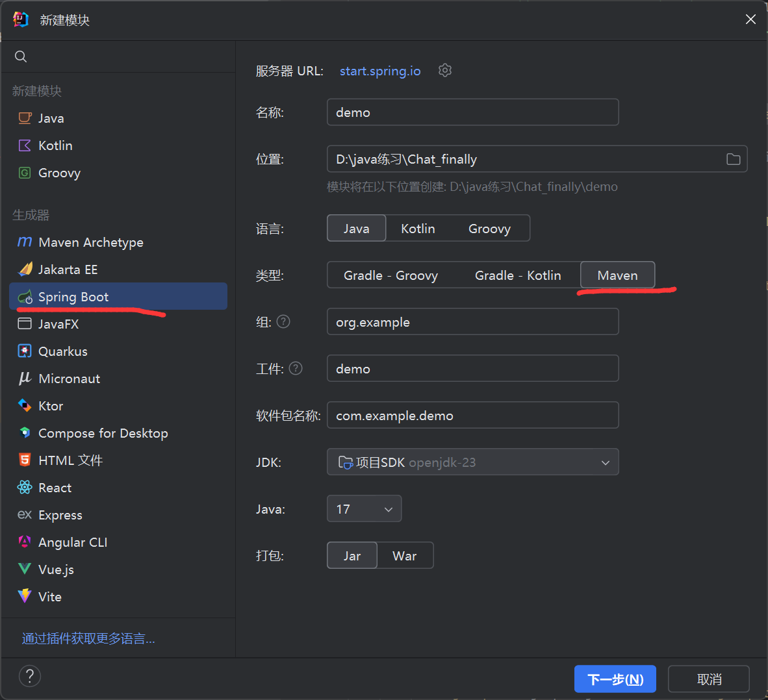Choose Maven build type
Screen dimensions: 768x700
(618, 275)
